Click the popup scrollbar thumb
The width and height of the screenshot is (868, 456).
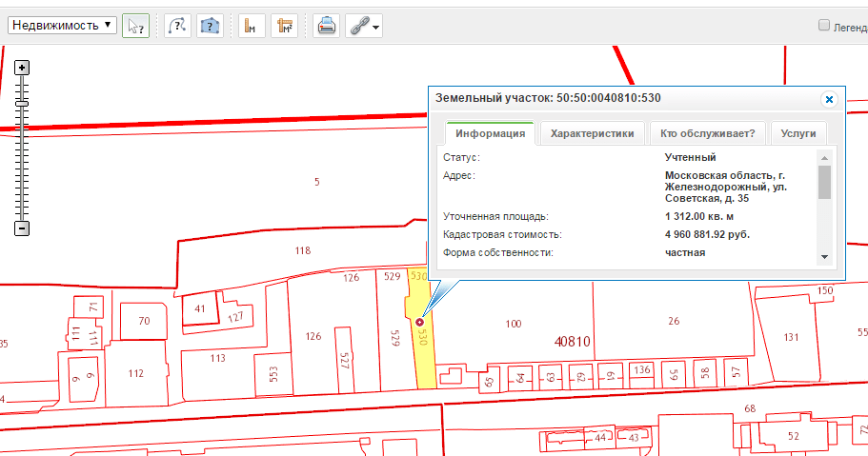coord(824,182)
